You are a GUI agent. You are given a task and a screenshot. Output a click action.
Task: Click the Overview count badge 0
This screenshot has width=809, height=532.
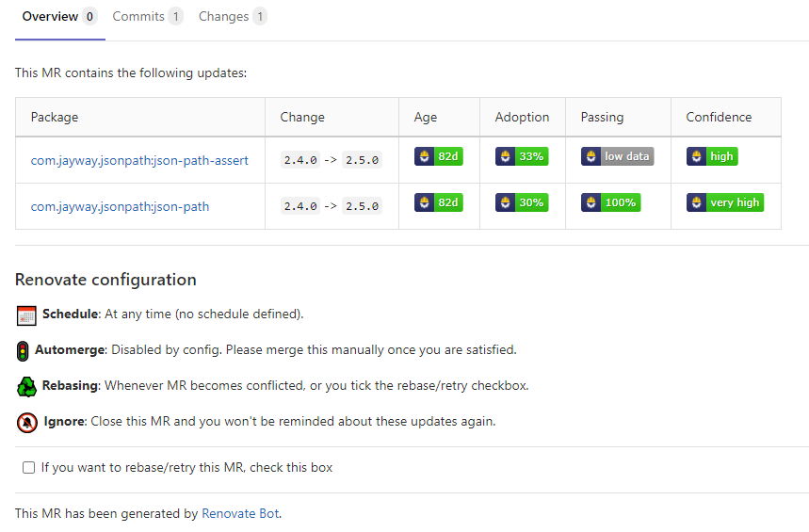[89, 17]
